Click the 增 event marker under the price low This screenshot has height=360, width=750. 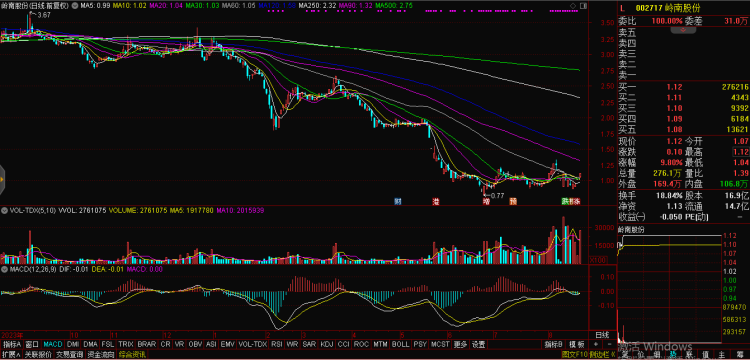click(486, 201)
